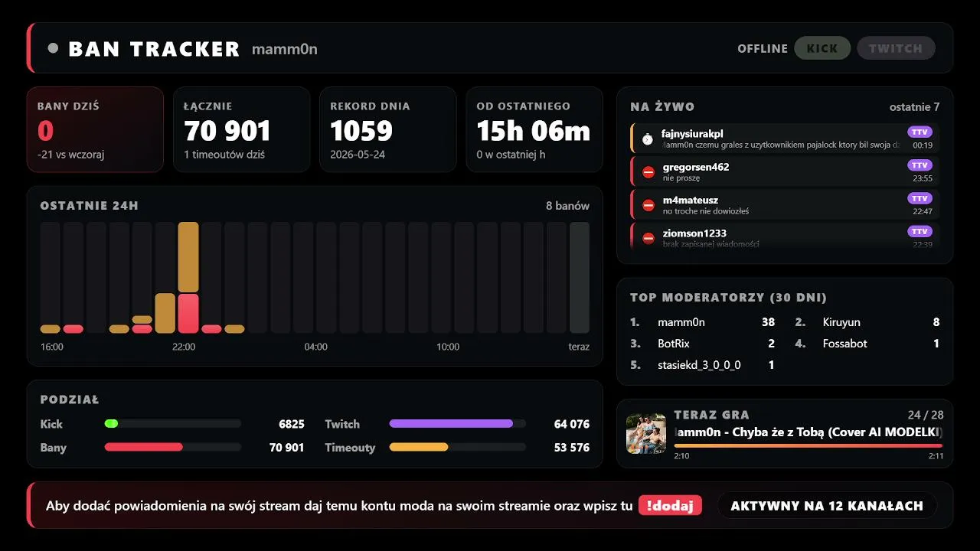Click the red !dodaj command badge
This screenshot has width=980, height=551.
pos(670,505)
